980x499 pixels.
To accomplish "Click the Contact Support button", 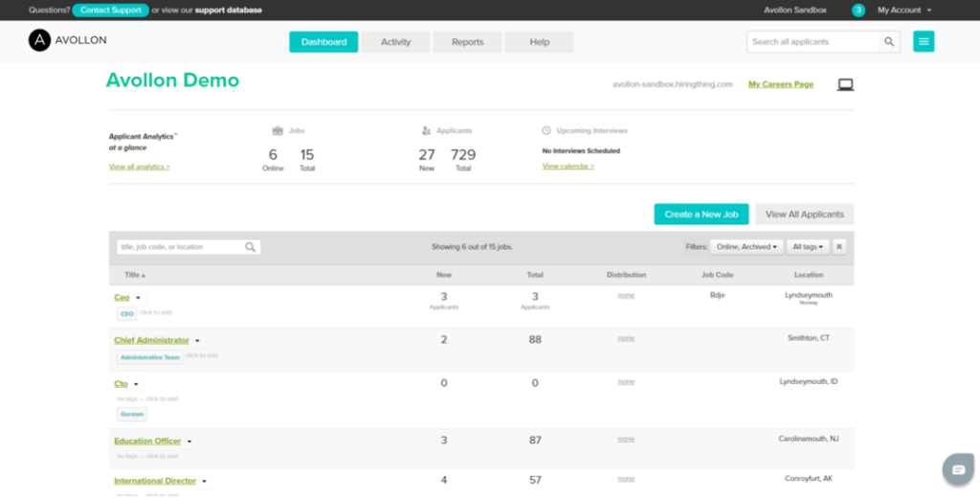I will [110, 11].
